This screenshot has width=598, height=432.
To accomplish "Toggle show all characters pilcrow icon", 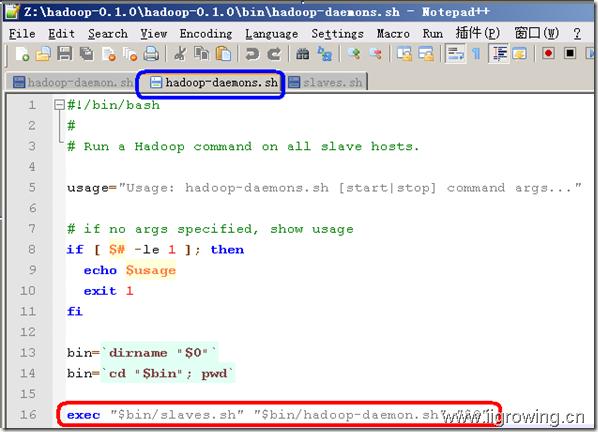I will pos(476,54).
